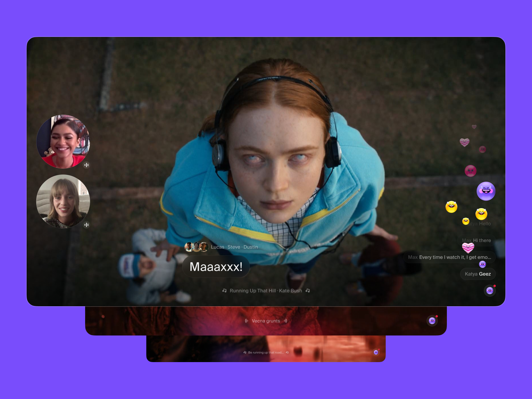Click reaction button on the smallest bottom card
This screenshot has width=532, height=399.
click(x=376, y=352)
